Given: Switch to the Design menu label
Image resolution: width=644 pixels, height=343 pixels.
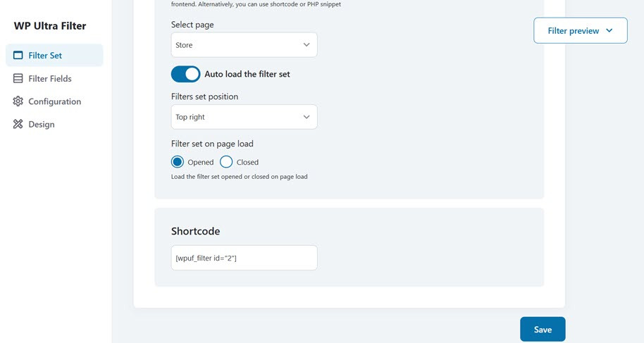Looking at the screenshot, I should [x=42, y=124].
